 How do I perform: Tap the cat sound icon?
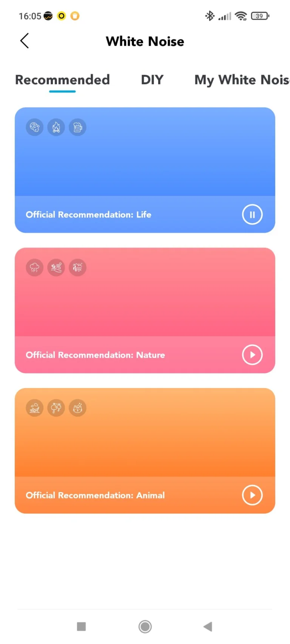pos(77,408)
